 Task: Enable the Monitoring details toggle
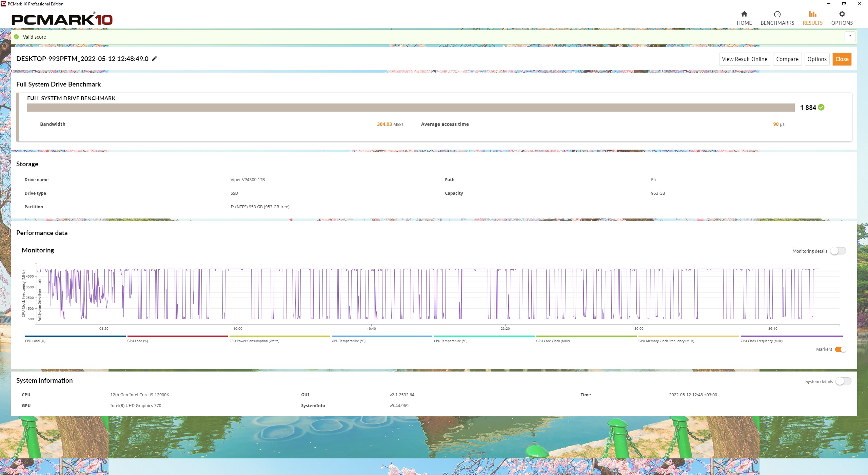click(x=838, y=251)
